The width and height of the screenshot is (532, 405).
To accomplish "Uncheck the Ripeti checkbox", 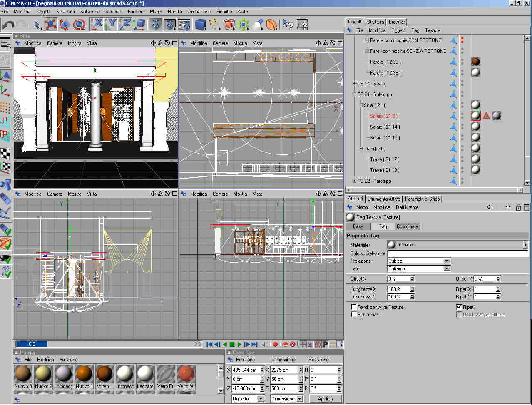I will (x=459, y=307).
